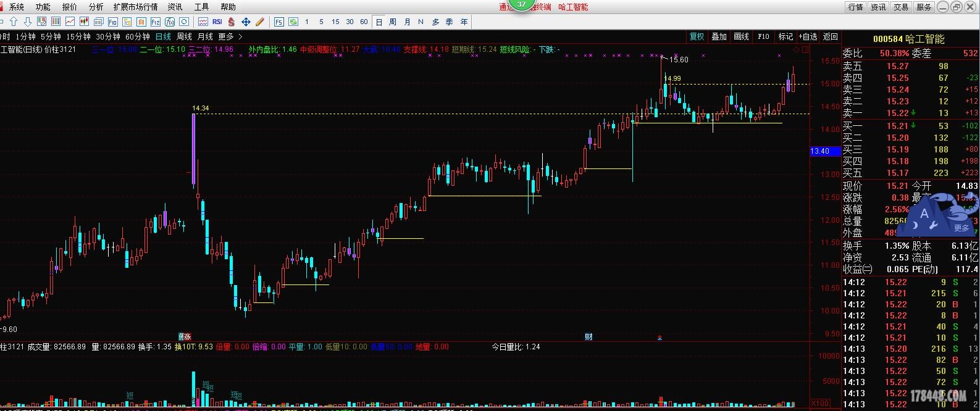Switch toolbar period to 15 minute
The image size is (980, 411).
click(335, 22)
